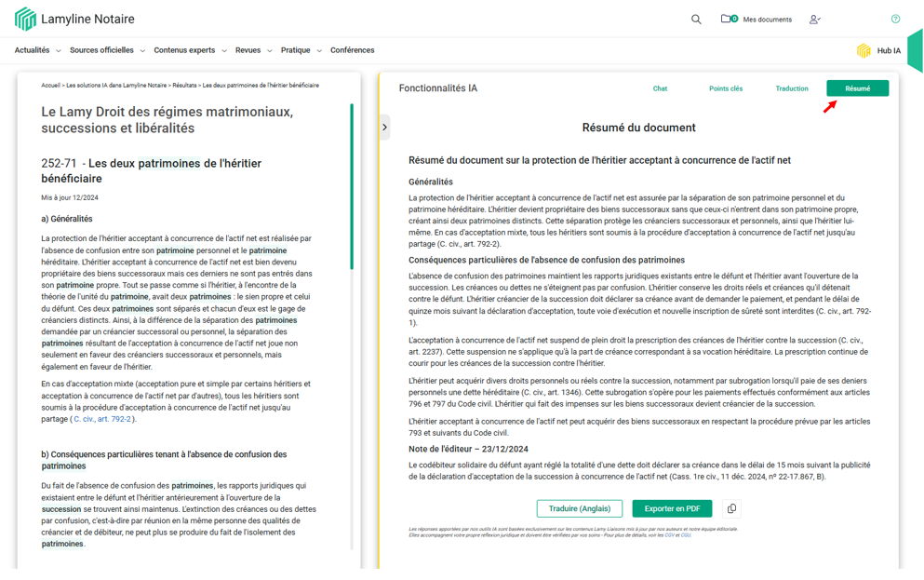Click the Exporter en PDF button

point(672,508)
